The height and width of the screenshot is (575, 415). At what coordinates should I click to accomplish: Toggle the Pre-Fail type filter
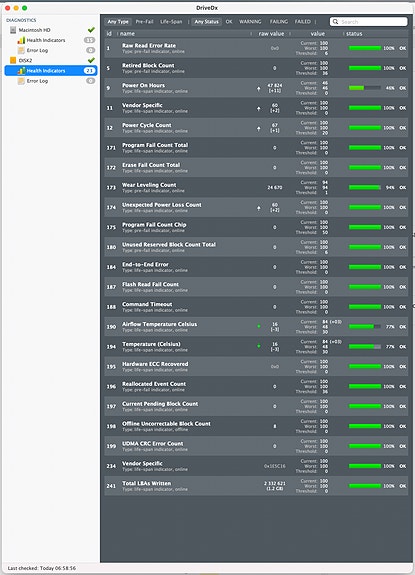click(x=144, y=22)
